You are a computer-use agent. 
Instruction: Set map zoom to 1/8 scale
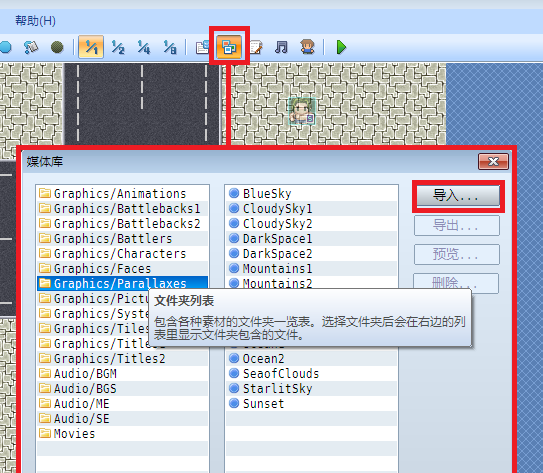tap(170, 47)
